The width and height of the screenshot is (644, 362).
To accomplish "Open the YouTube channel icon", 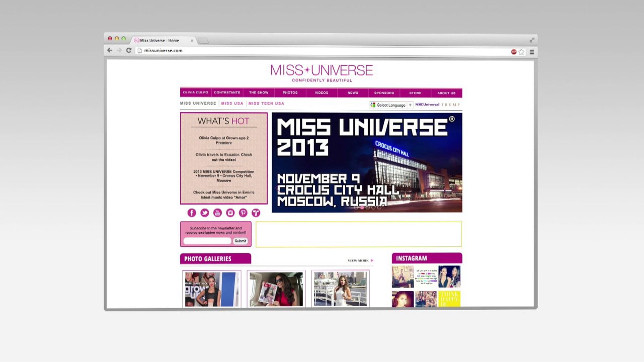I will tap(218, 212).
